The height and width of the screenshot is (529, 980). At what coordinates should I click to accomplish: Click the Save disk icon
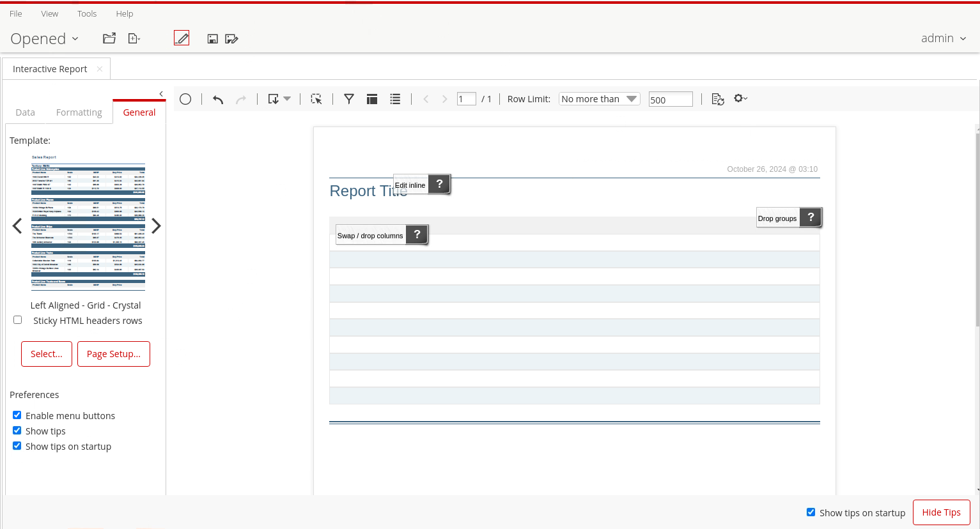pos(213,39)
